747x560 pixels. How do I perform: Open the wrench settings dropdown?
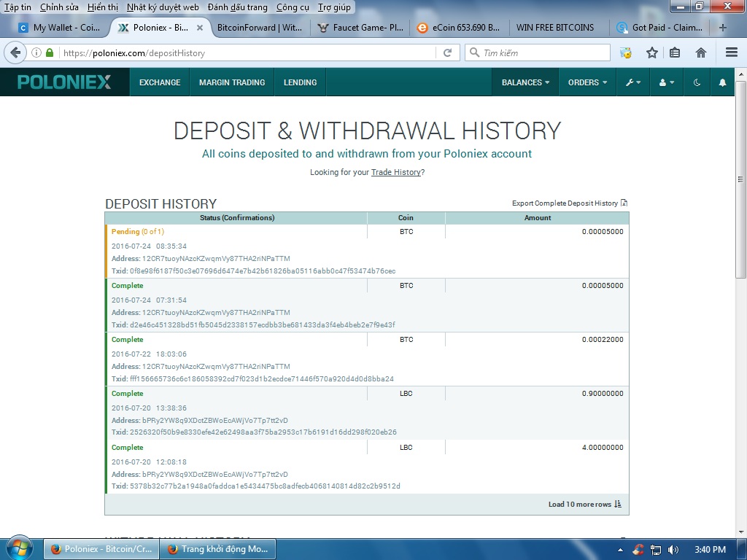click(x=633, y=82)
